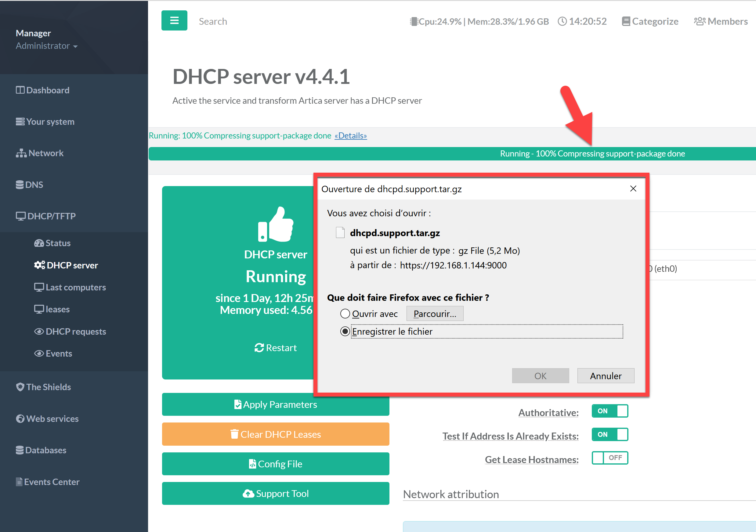This screenshot has width=756, height=532.
Task: Expand the Network sidebar section
Action: point(40,153)
